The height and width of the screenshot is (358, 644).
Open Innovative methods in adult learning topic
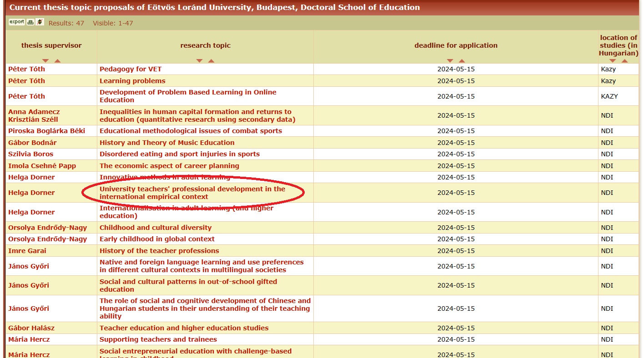click(x=165, y=177)
